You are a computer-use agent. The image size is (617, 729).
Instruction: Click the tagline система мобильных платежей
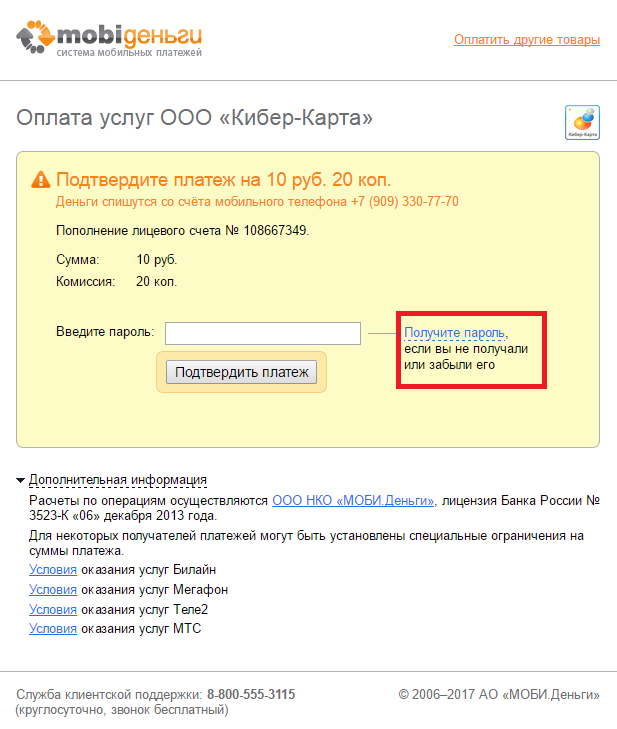tap(129, 53)
